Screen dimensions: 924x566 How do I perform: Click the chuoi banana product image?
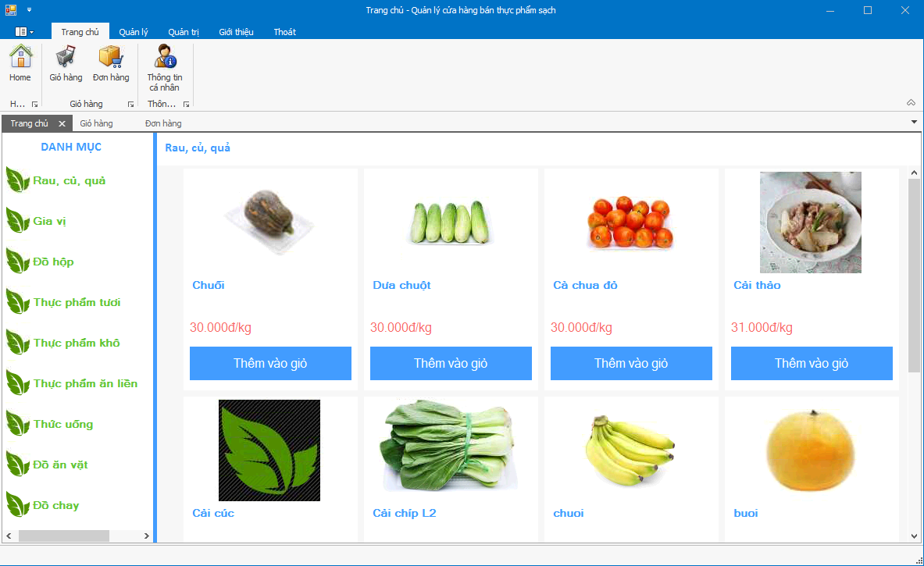click(630, 450)
